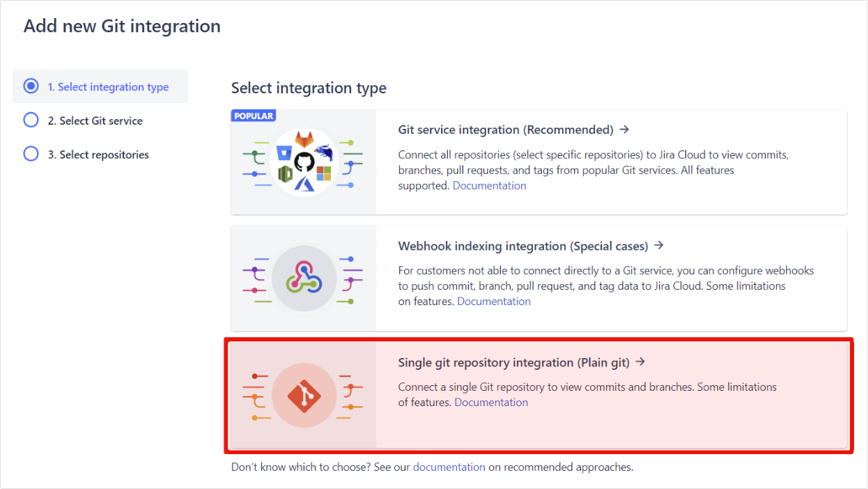This screenshot has width=868, height=489.
Task: Click the AWS CodeCommit green logo
Action: coord(285,174)
